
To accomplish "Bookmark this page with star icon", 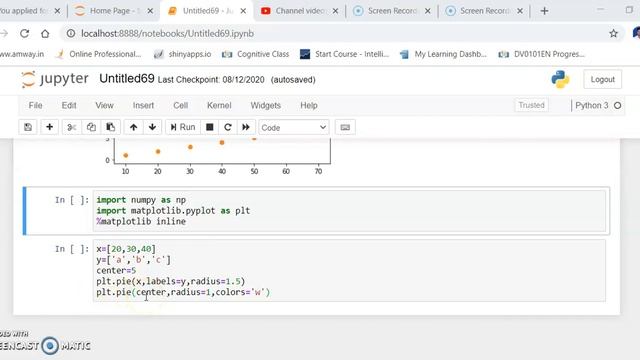I will [x=613, y=33].
